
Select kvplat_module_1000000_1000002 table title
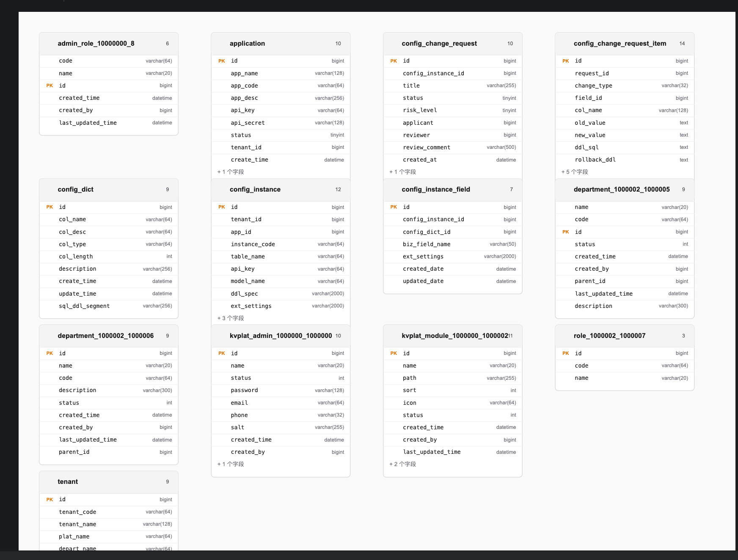(455, 336)
